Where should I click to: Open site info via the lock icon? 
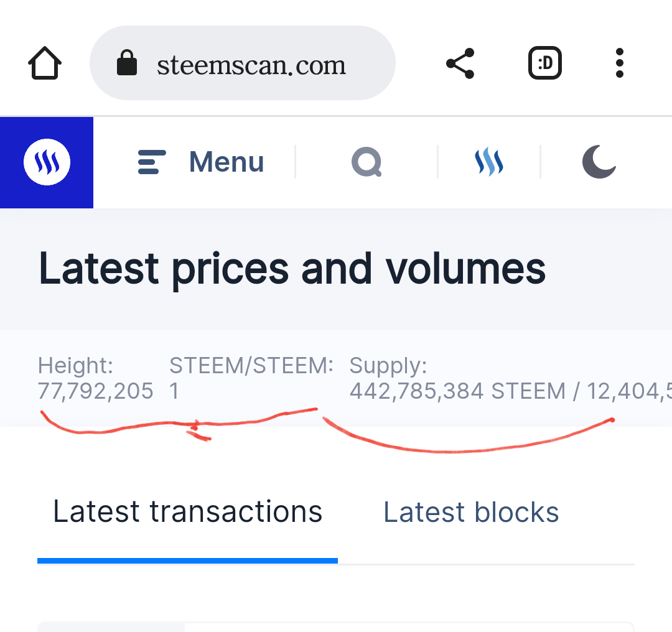click(x=127, y=63)
